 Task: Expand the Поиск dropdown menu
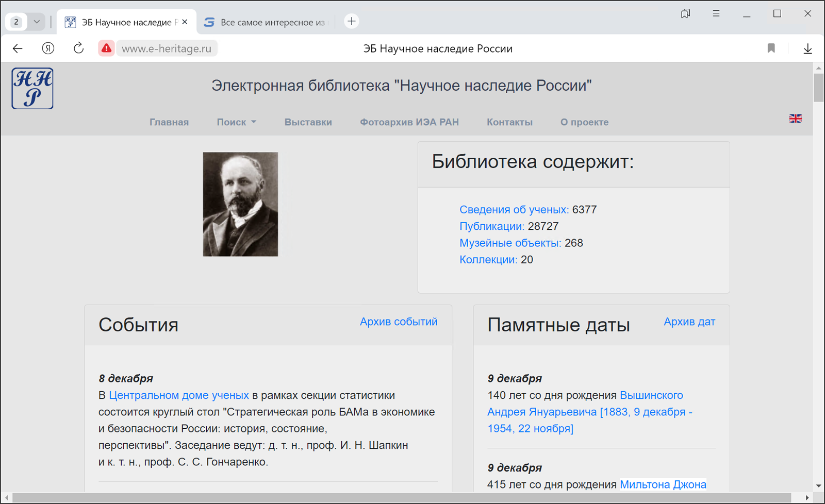[x=236, y=122]
